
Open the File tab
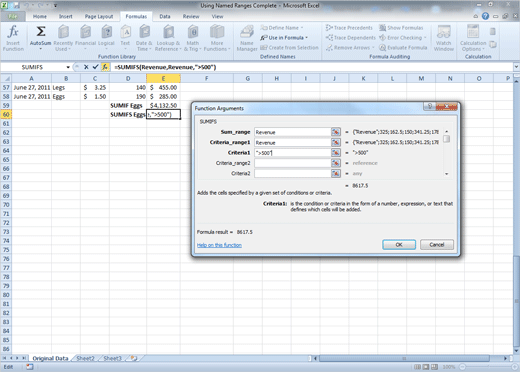13,16
